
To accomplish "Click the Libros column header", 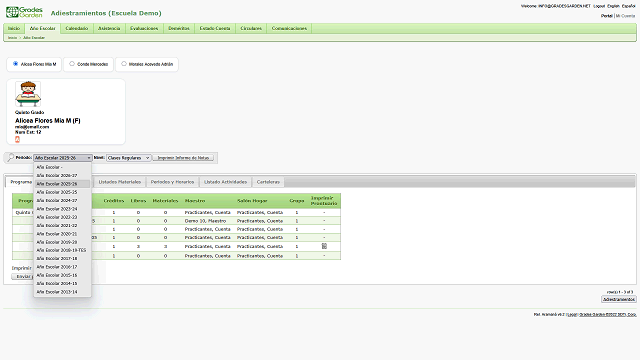I will 138,201.
